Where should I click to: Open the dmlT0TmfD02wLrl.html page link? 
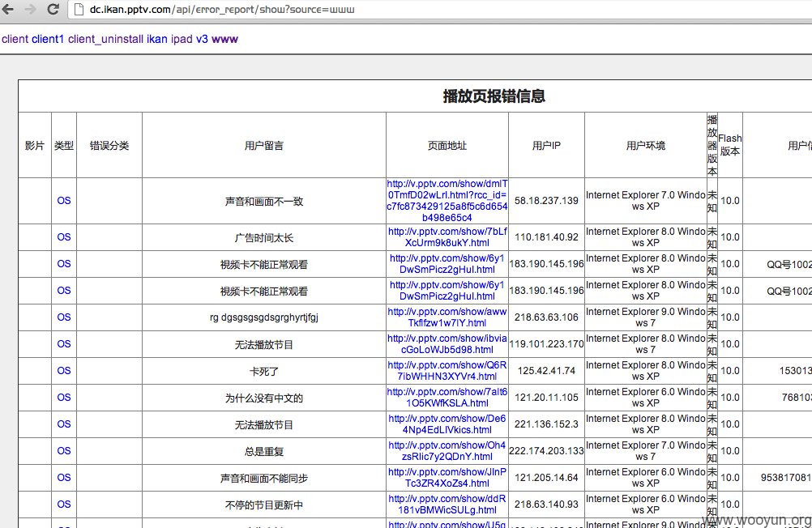point(447,200)
